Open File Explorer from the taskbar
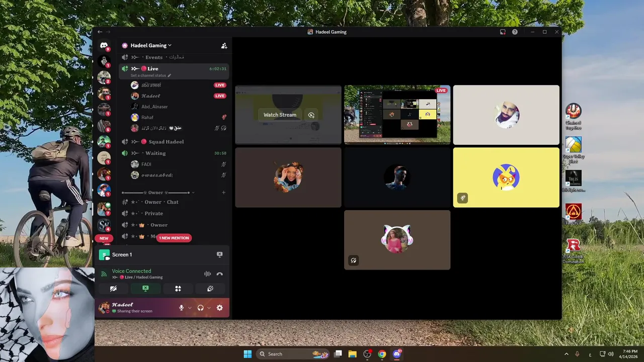 pos(352,354)
